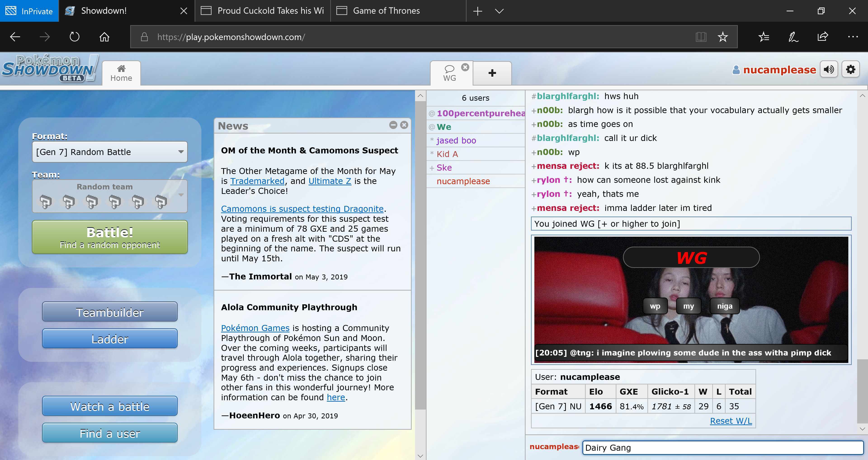Image resolution: width=868 pixels, height=460 pixels.
Task: Join another room with plus tab
Action: point(492,73)
